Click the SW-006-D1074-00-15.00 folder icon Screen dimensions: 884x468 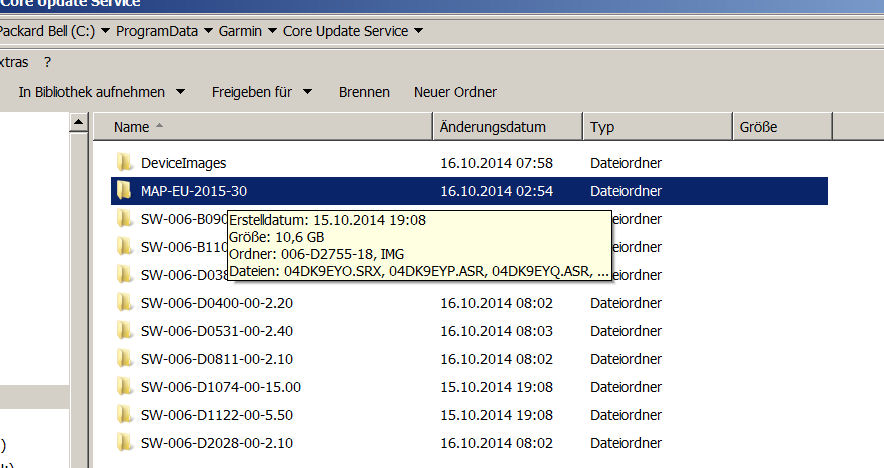[x=125, y=387]
